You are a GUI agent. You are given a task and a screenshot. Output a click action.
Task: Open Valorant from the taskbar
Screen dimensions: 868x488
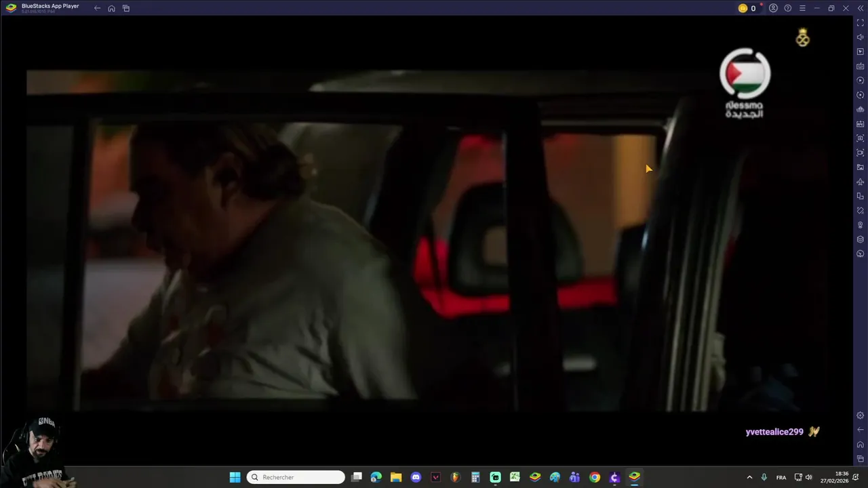435,477
